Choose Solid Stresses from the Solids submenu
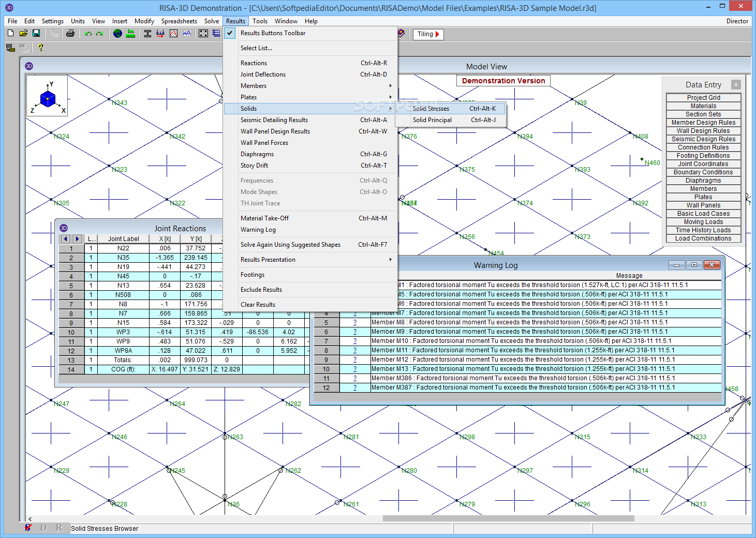The height and width of the screenshot is (538, 756). tap(450, 109)
